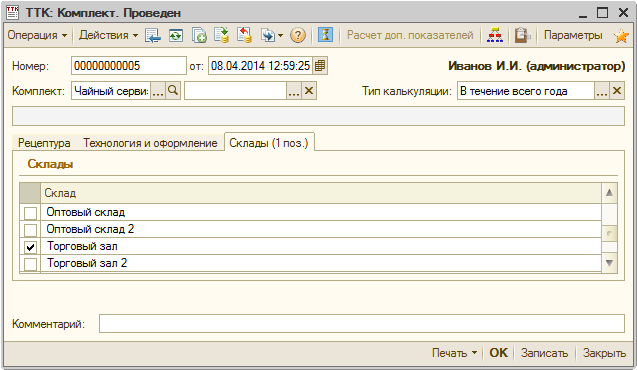637x370 pixels.
Task: Click the warehouse list scroll up arrow
Action: [609, 193]
